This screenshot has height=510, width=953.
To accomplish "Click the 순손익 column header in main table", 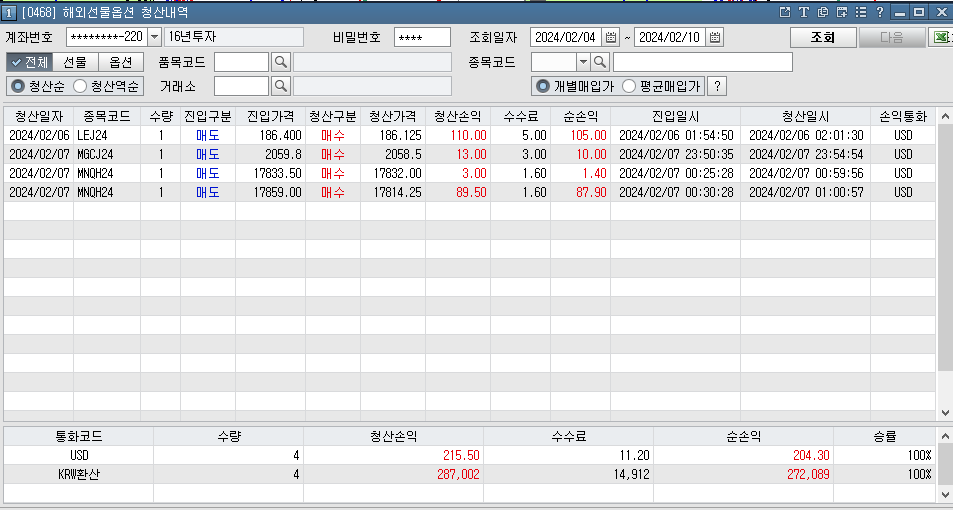I will [x=580, y=116].
